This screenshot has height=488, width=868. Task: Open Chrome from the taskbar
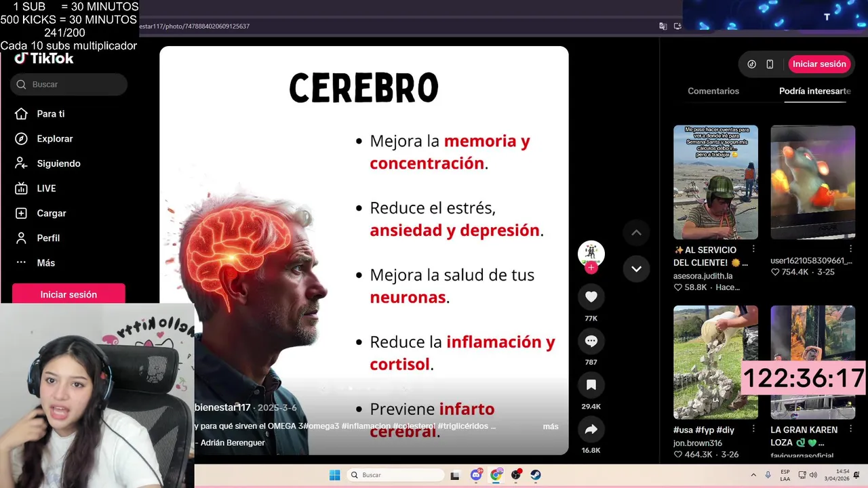[496, 475]
